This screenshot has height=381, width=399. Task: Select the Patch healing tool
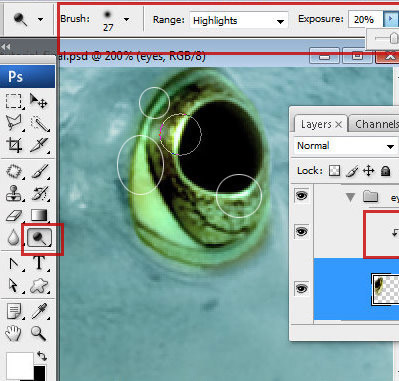pyautogui.click(x=14, y=172)
